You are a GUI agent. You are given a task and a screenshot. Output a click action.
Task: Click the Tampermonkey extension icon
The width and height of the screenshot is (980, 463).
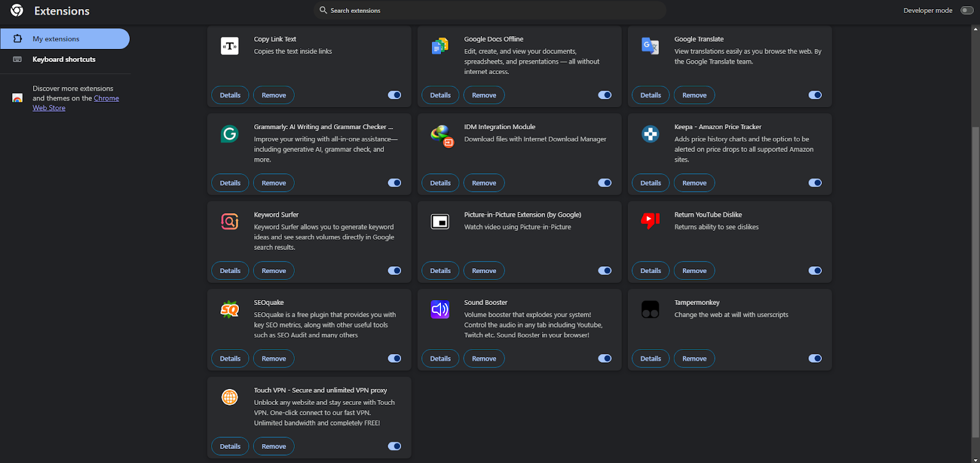[x=650, y=309]
